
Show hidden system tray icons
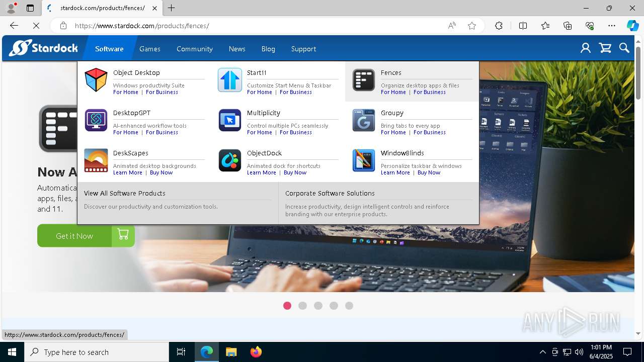coord(542,352)
